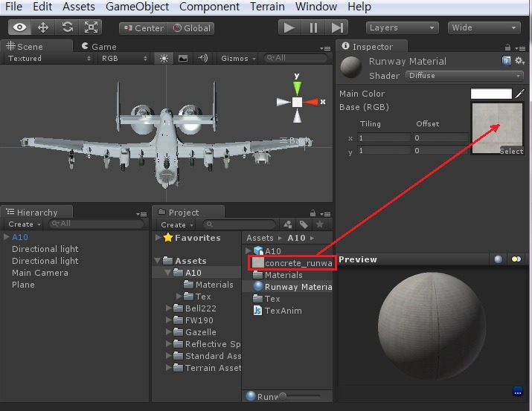This screenshot has width=532, height=411.
Task: Click the Tiling x value field
Action: 384,138
